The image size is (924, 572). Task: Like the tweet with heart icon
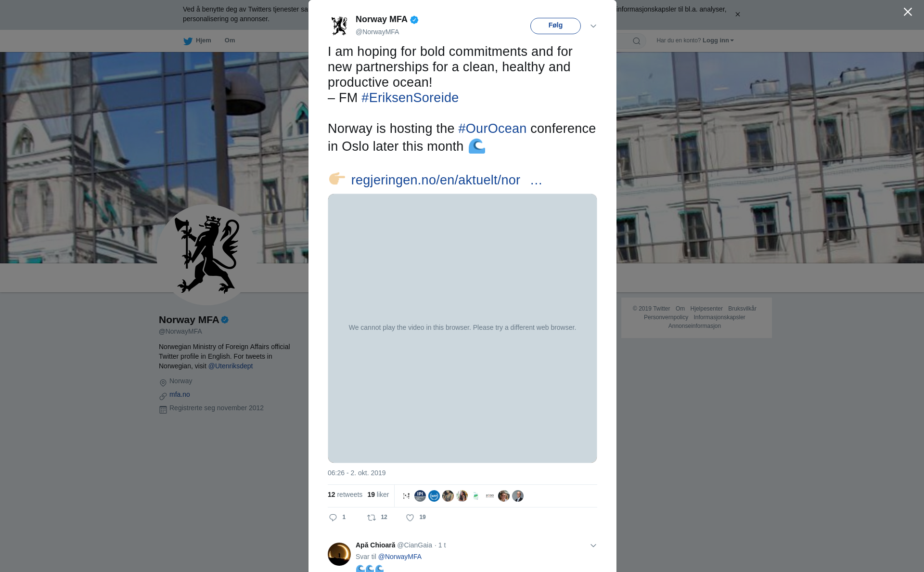click(410, 518)
